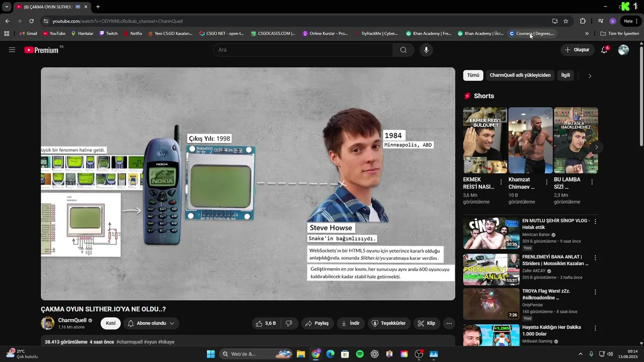This screenshot has width=644, height=362.
Task: Expand the Abone olundu subscription dropdown
Action: point(151,323)
